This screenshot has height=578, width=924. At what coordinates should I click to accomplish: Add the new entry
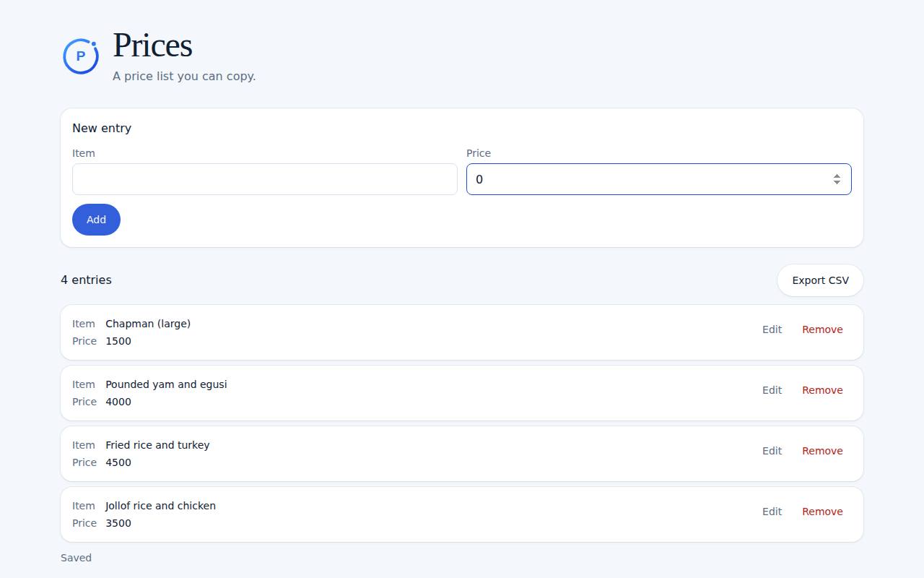[x=96, y=220]
